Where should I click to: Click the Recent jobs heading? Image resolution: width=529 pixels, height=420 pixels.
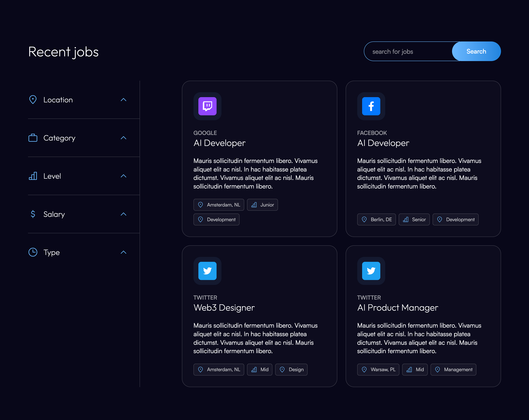tap(63, 52)
